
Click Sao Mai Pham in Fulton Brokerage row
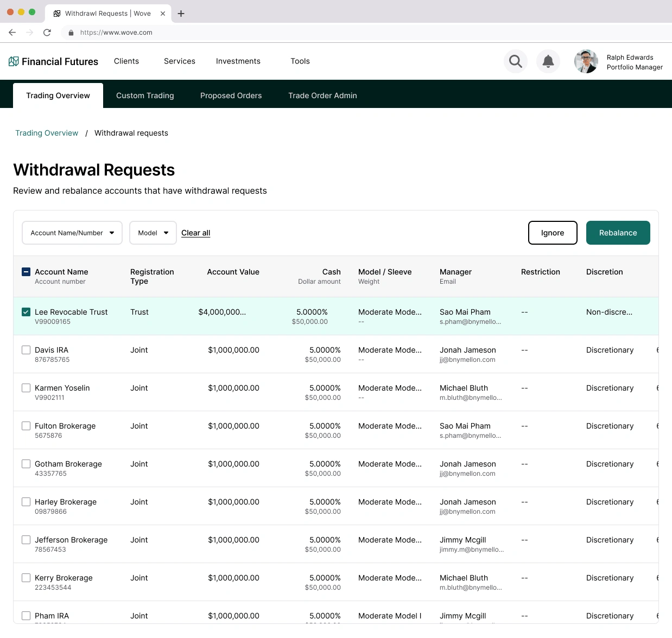pos(465,426)
